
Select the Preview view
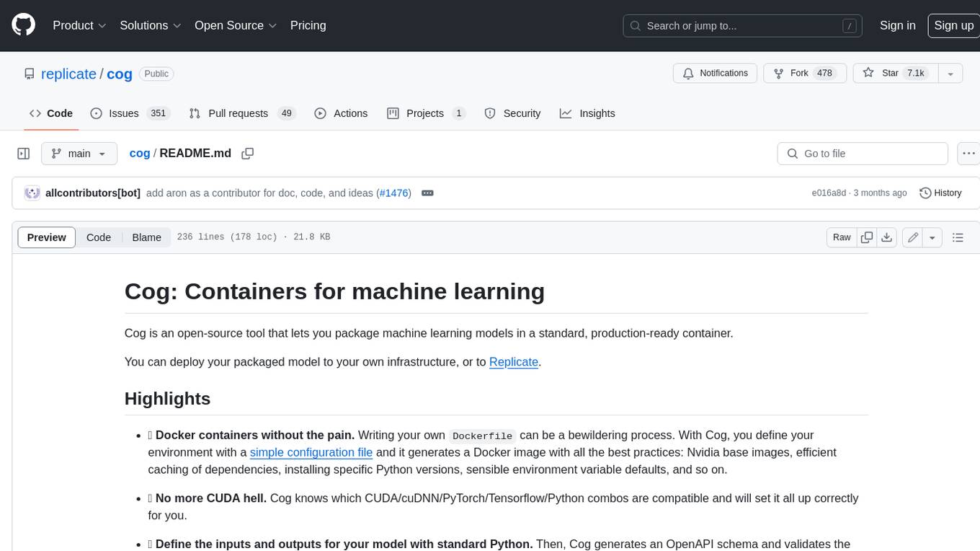[x=47, y=237]
